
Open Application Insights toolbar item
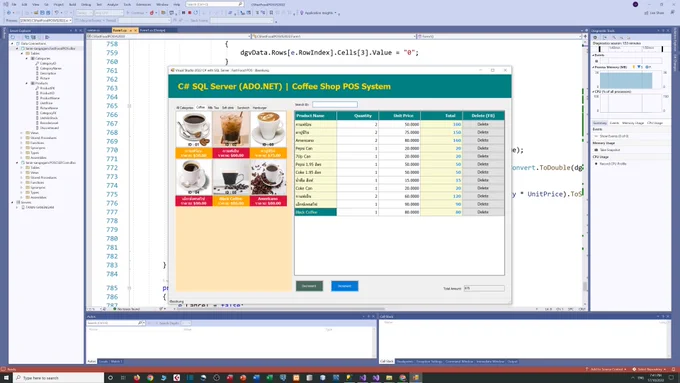tap(319, 13)
